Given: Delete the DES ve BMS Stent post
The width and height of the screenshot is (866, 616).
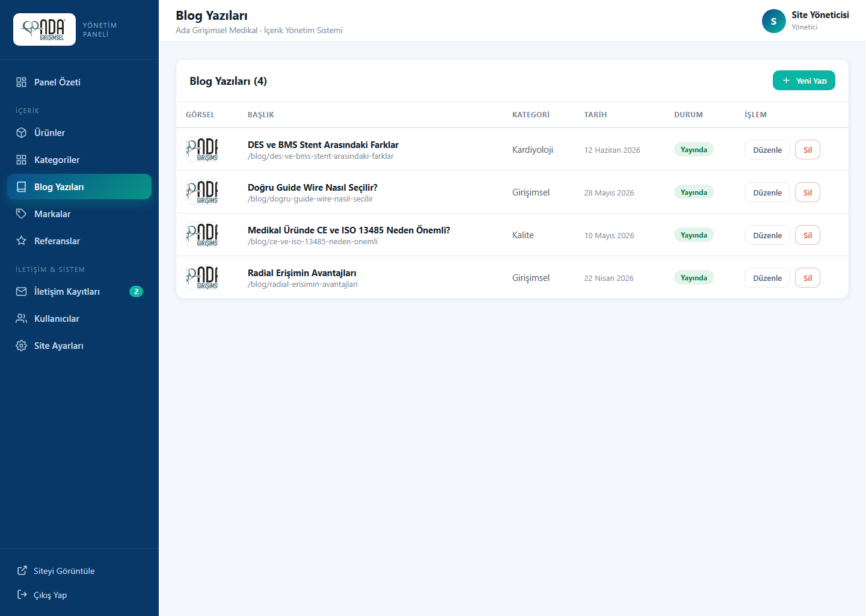Looking at the screenshot, I should [808, 150].
